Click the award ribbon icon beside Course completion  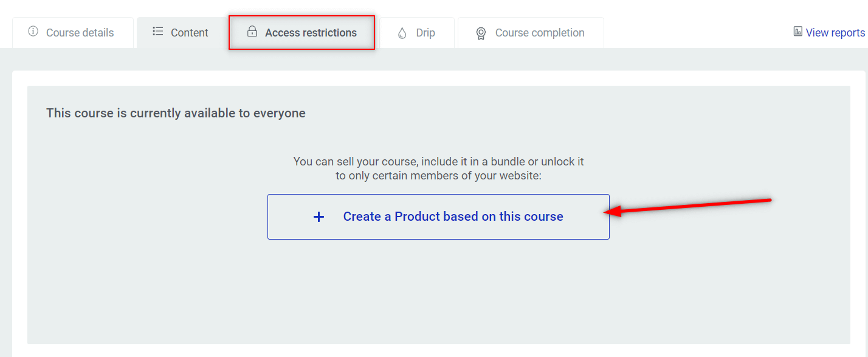click(x=481, y=33)
